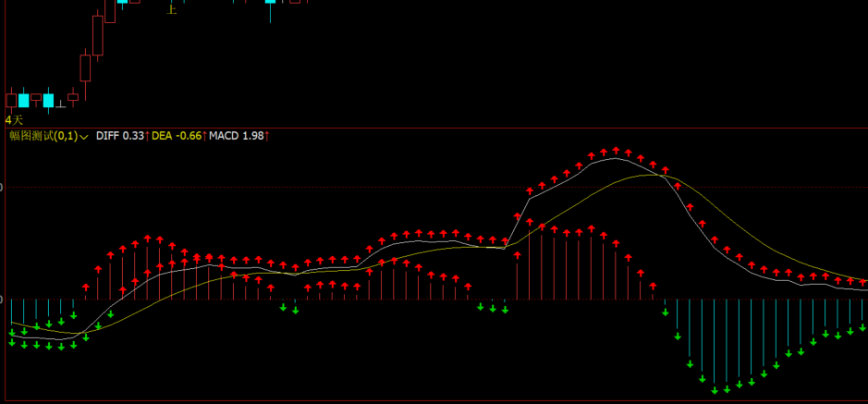
Task: Click the highest red up-arrow at the DIFF peak
Action: point(615,150)
